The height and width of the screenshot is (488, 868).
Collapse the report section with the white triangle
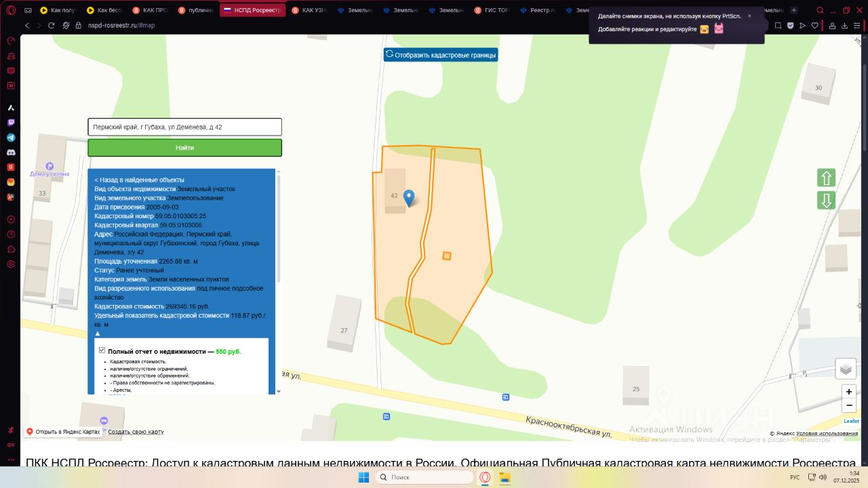coord(97,333)
